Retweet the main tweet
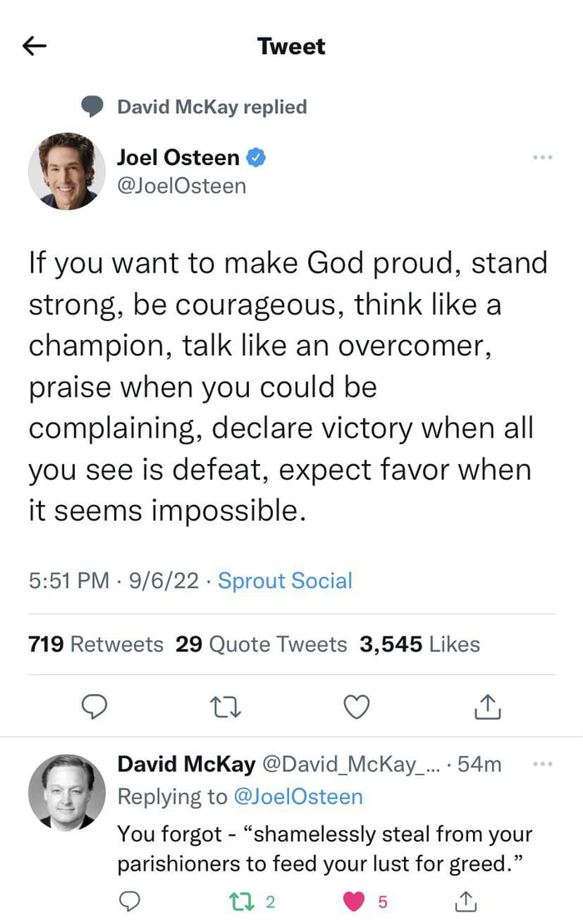The image size is (583, 924). tap(225, 707)
